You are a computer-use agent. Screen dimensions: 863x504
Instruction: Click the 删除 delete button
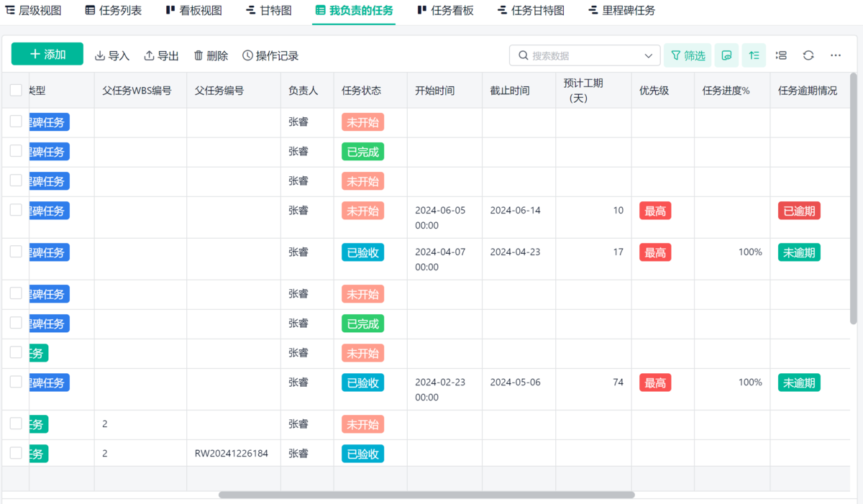coord(211,55)
